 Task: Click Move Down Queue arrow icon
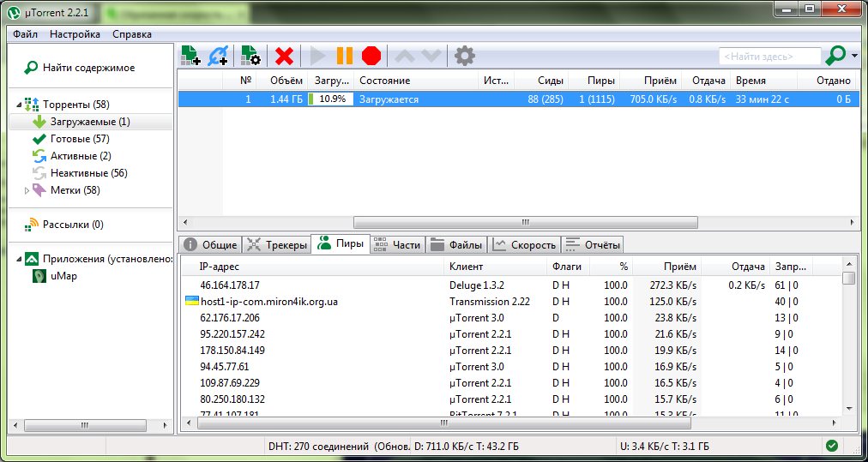coord(431,56)
